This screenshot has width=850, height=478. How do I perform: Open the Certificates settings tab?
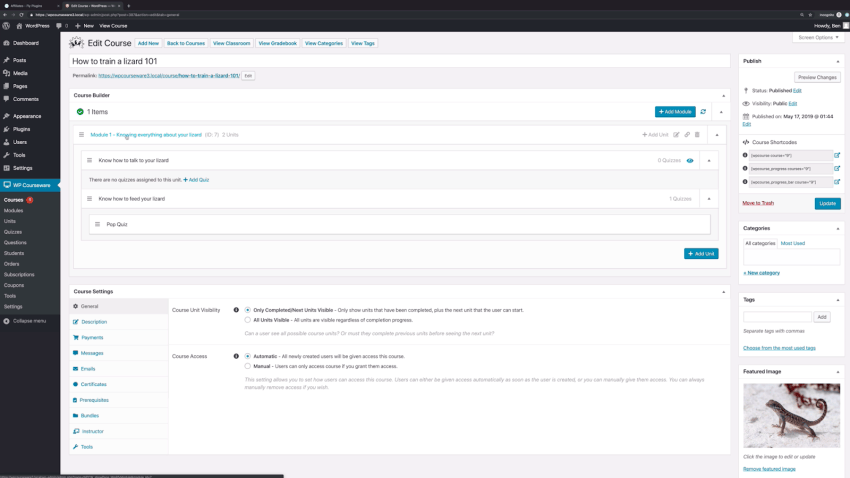[x=93, y=384]
